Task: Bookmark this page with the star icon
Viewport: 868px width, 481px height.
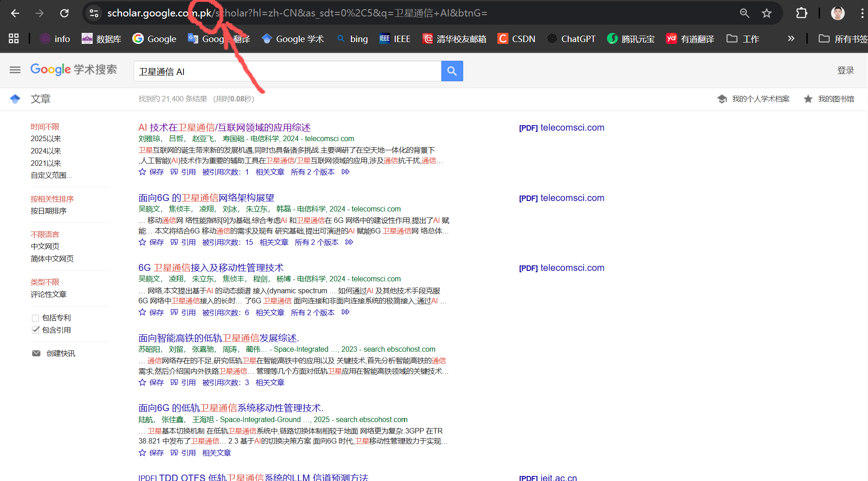Action: [x=767, y=13]
